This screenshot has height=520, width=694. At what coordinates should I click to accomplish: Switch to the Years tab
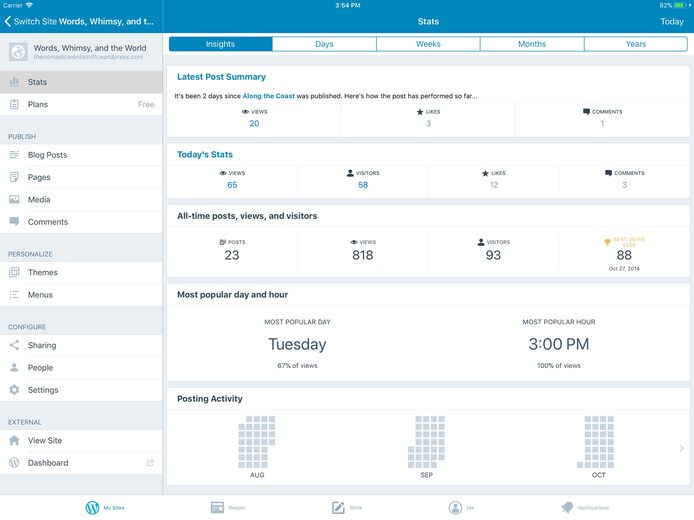coord(636,44)
